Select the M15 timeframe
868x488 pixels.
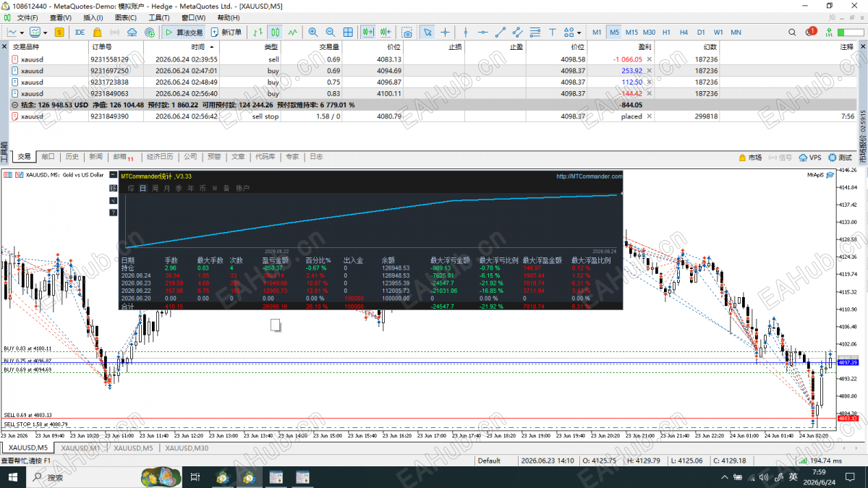point(631,32)
